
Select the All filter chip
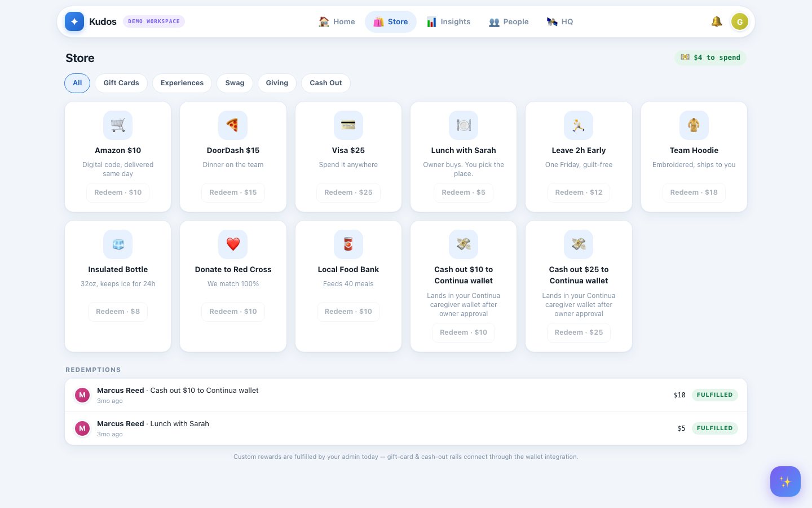pos(77,83)
